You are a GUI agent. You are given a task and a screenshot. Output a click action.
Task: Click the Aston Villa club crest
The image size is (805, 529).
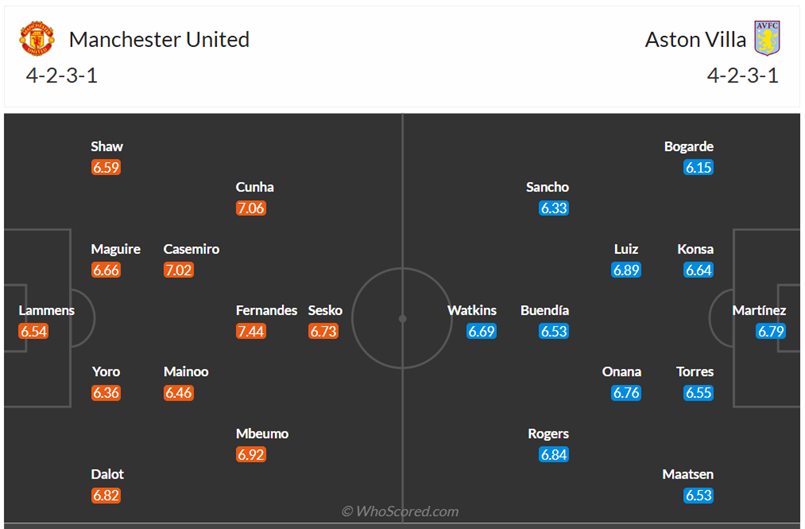[767, 39]
